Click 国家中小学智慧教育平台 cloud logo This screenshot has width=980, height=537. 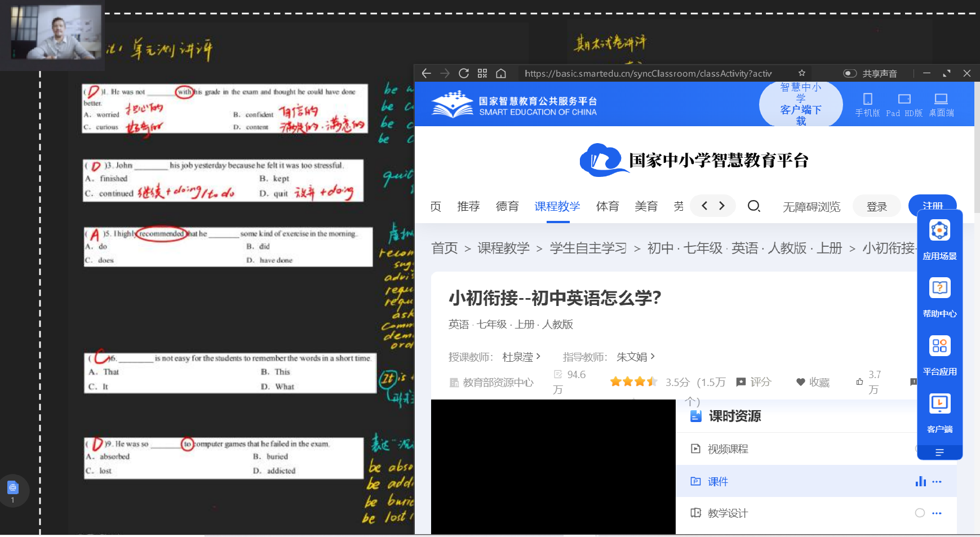pos(694,160)
